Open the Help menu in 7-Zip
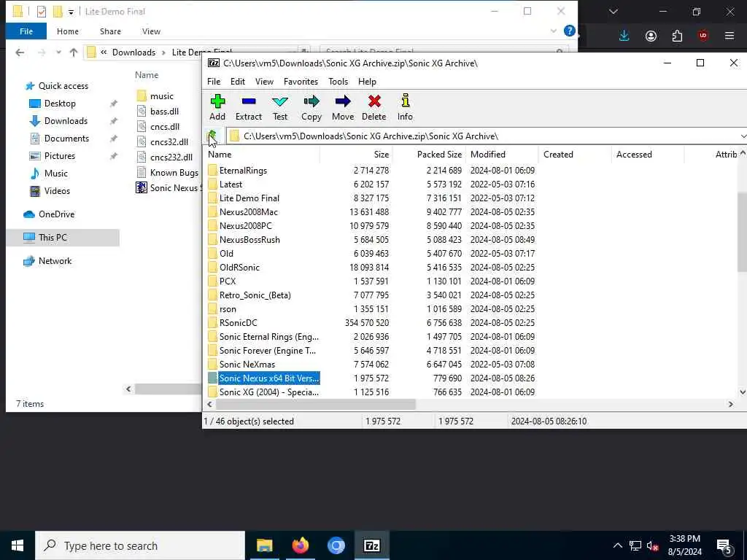Viewport: 747px width, 560px height. point(368,82)
